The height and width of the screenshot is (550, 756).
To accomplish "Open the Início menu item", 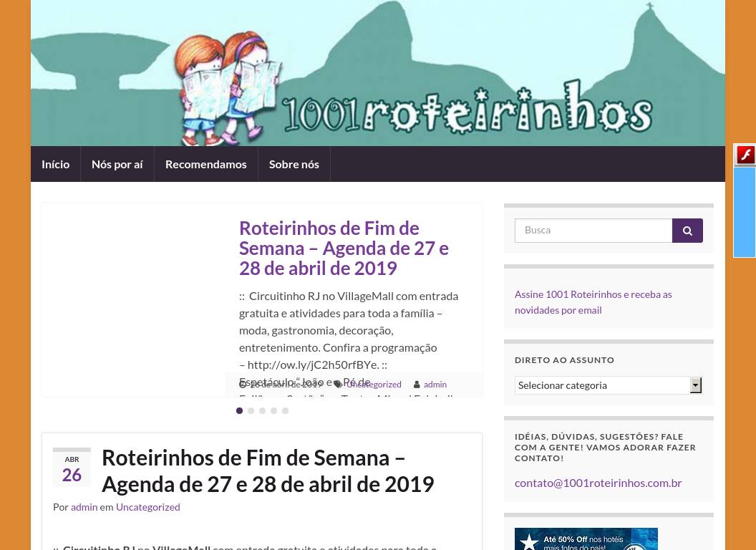I will 55,164.
